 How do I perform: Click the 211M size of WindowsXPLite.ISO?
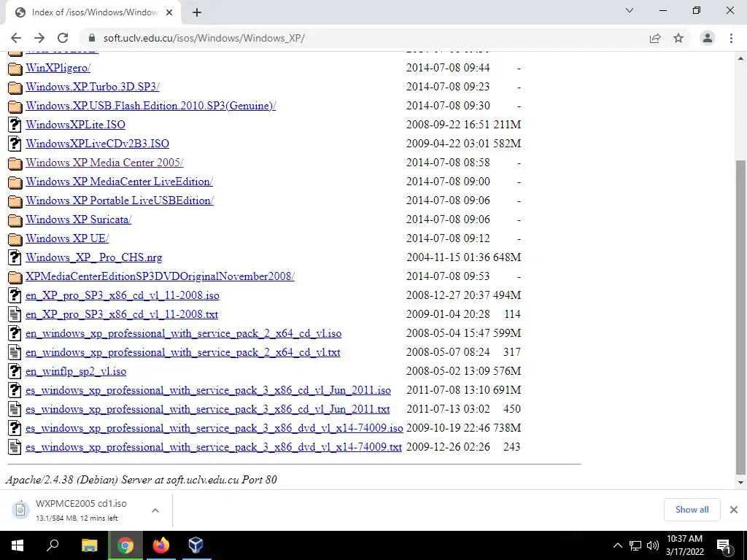click(507, 125)
